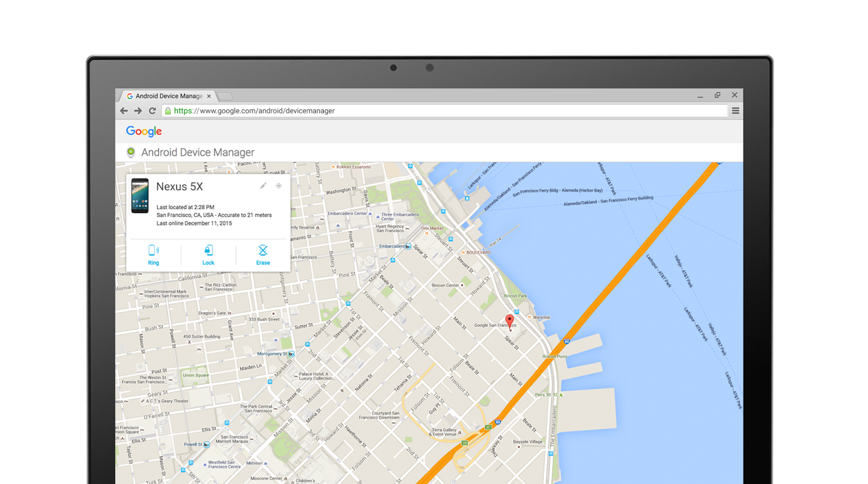Viewport: 868px width, 484px height.
Task: Click the 'Accurate to 21 meters' location line
Action: pos(214,215)
